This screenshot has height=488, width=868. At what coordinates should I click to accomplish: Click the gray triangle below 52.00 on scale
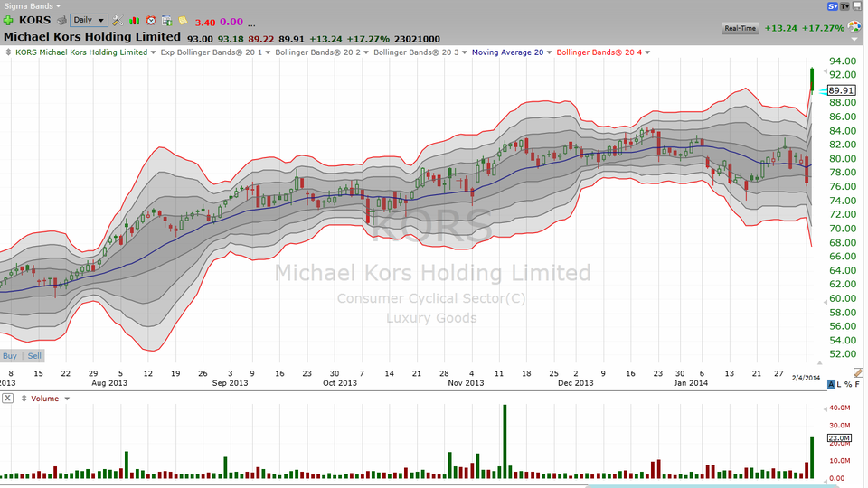[x=820, y=363]
